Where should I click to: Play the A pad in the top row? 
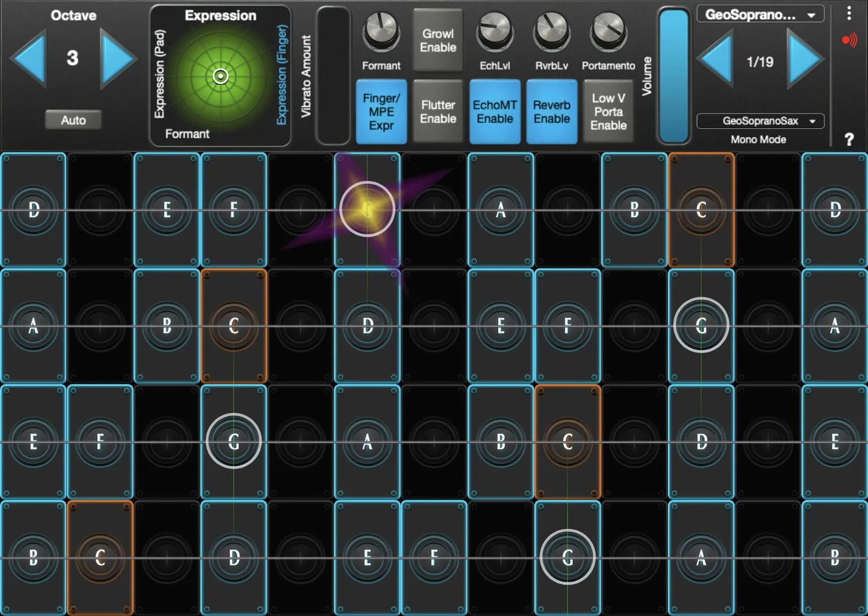(x=501, y=209)
